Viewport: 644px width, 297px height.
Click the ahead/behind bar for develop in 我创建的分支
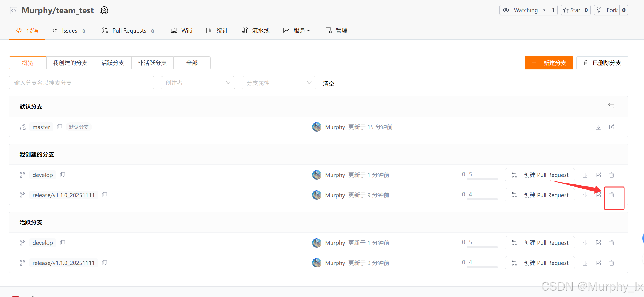coord(480,175)
